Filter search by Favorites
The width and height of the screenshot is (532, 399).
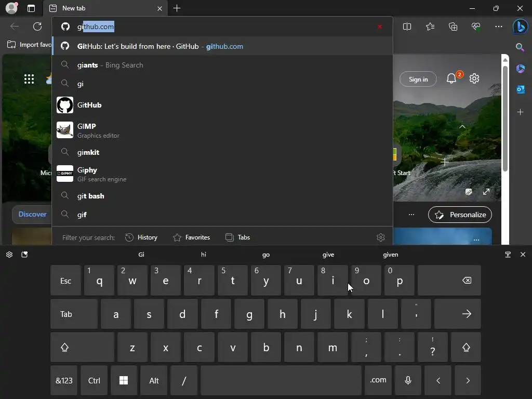(x=191, y=237)
